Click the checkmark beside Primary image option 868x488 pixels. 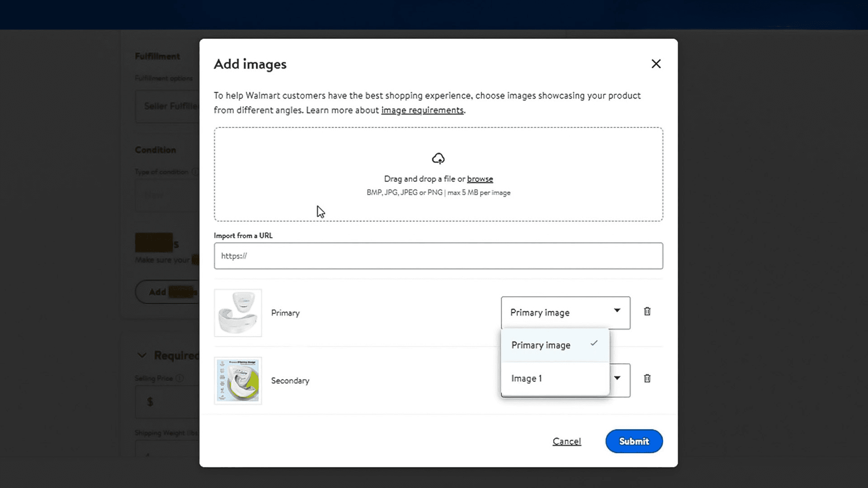(x=594, y=343)
